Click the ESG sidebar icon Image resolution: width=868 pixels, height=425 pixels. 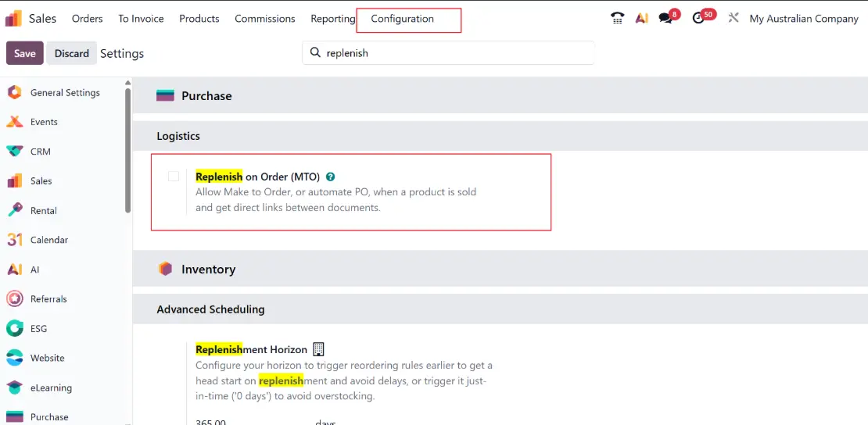pos(14,328)
